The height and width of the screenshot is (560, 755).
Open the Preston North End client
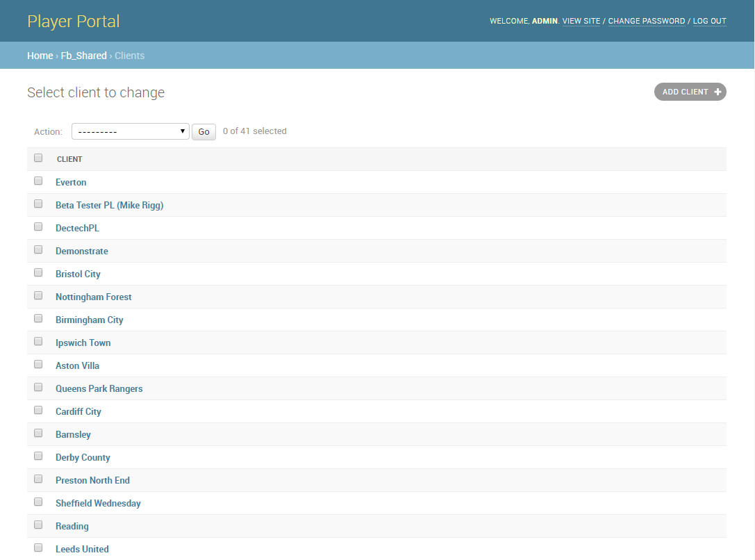pos(92,481)
